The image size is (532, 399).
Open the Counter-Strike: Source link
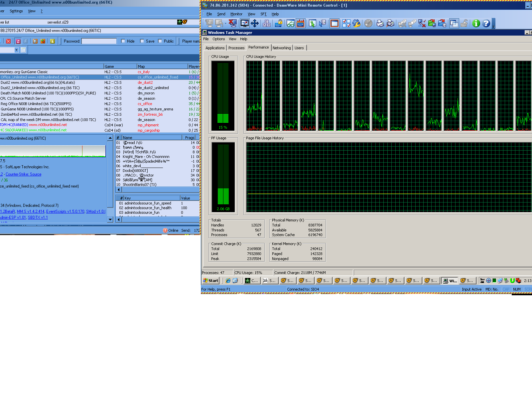point(24,174)
